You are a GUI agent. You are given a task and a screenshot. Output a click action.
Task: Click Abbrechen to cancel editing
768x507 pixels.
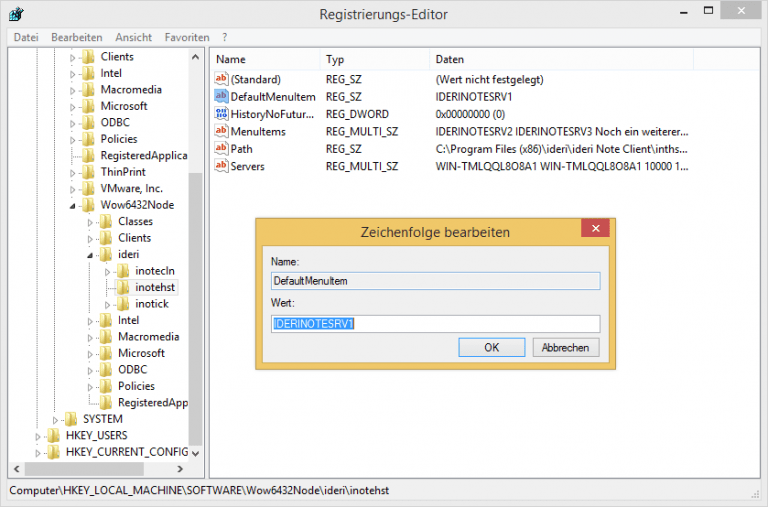click(x=566, y=347)
